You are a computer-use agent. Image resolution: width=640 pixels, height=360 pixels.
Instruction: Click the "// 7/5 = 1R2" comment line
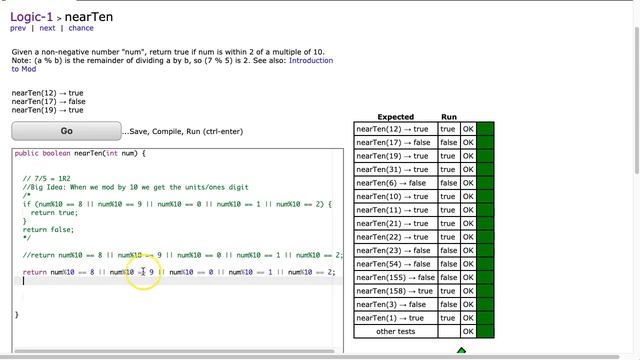click(47, 179)
